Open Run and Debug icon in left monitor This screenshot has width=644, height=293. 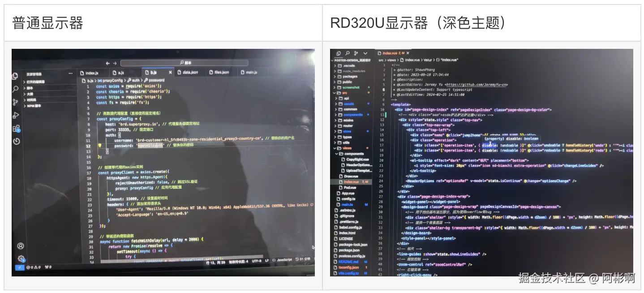coord(16,115)
